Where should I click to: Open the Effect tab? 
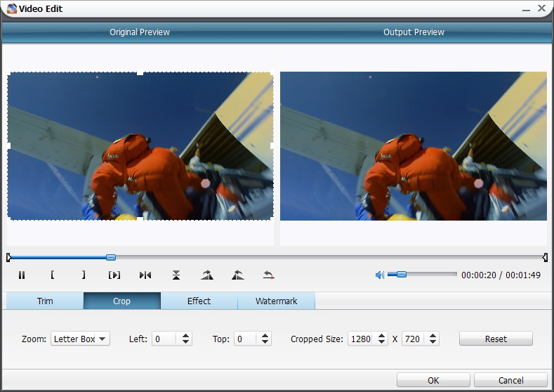point(199,301)
